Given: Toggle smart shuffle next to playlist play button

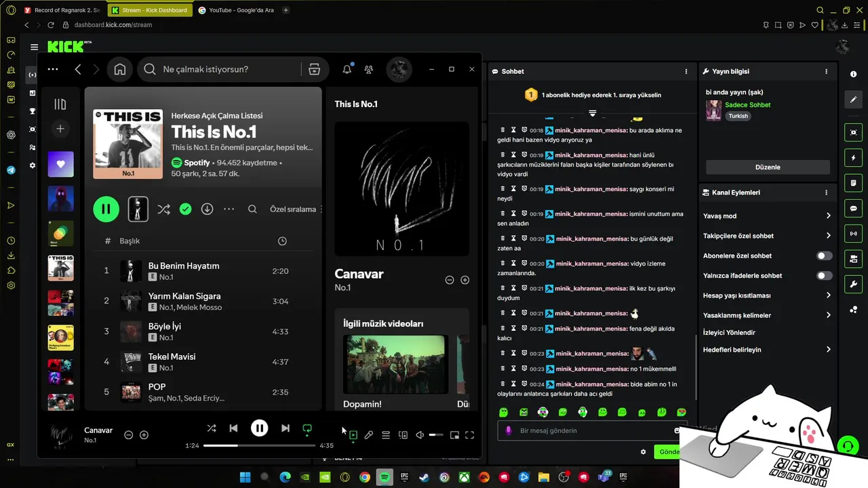Looking at the screenshot, I should [x=163, y=209].
